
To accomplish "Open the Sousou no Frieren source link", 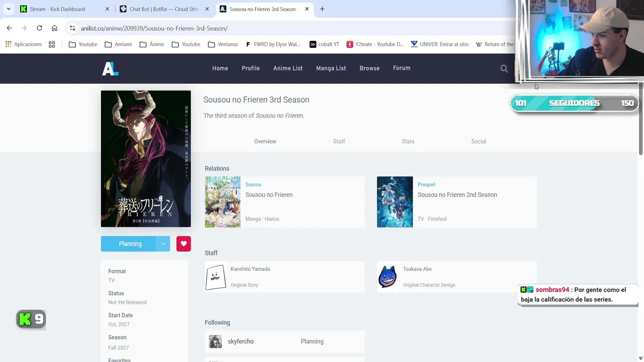I will (269, 195).
